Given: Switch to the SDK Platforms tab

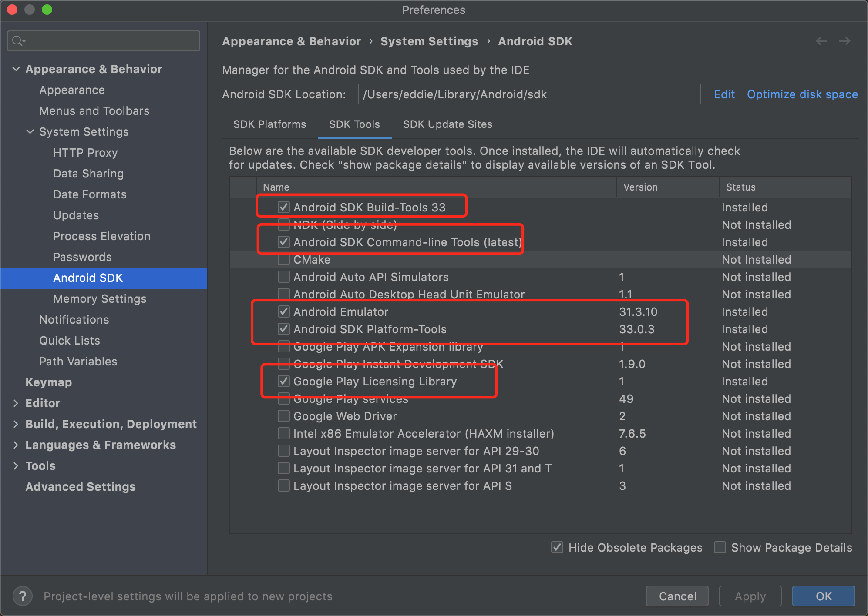Looking at the screenshot, I should click(x=269, y=124).
